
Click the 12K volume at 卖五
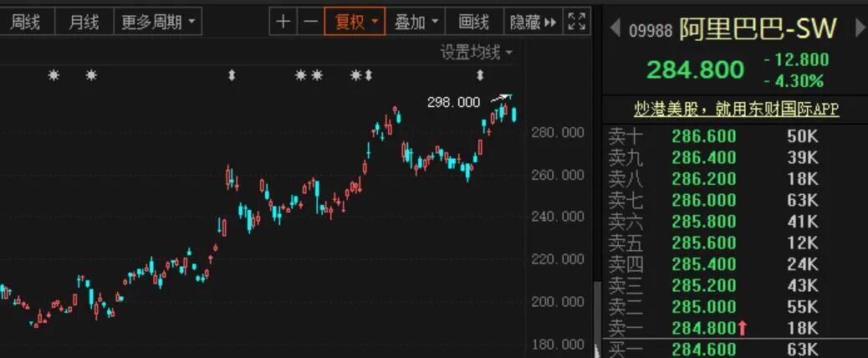coord(802,243)
